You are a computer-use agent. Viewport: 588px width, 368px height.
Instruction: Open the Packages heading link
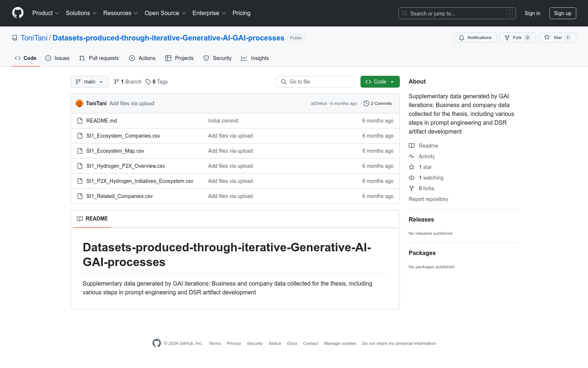[422, 253]
